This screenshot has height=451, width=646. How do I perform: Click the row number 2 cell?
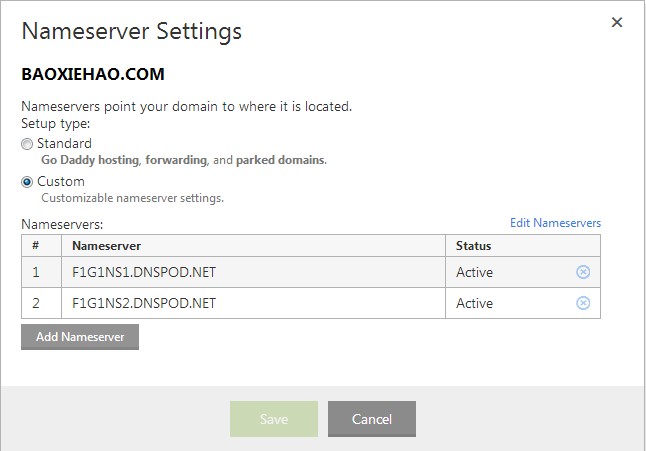coord(35,303)
